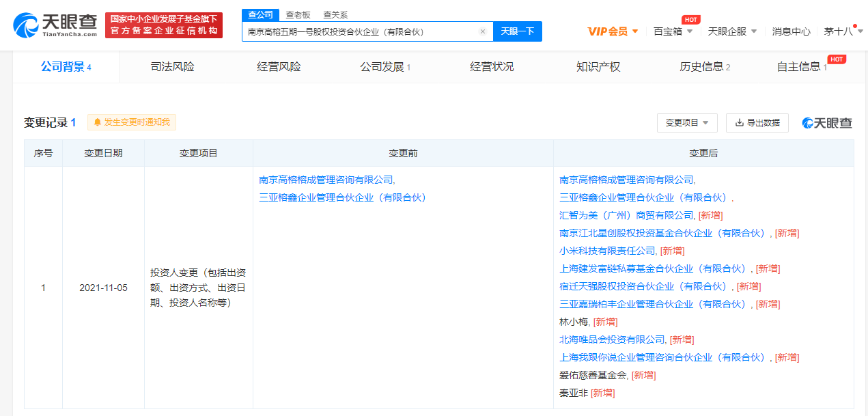868x416 pixels.
Task: Switch to the 经营风险 tab
Action: [279, 67]
